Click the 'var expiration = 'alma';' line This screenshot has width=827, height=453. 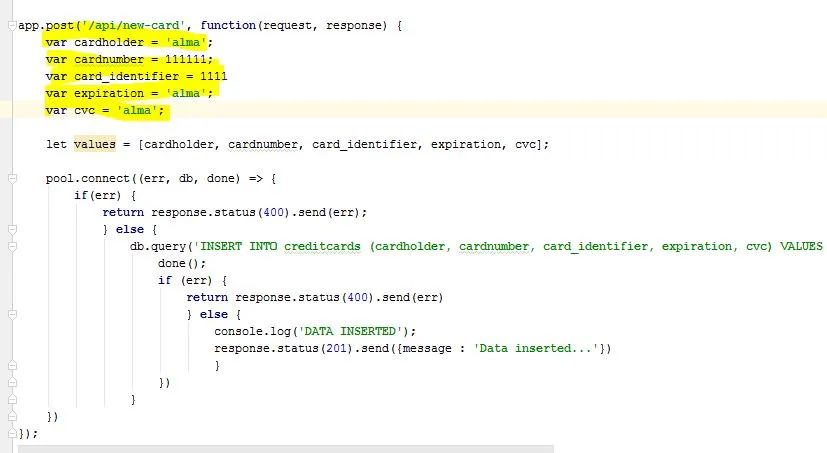click(129, 93)
